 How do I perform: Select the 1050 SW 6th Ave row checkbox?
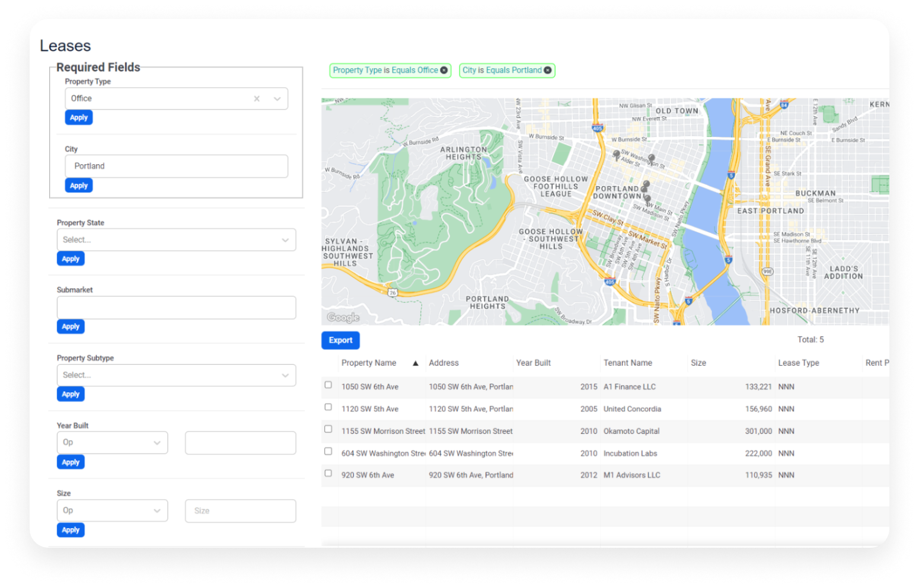(328, 385)
